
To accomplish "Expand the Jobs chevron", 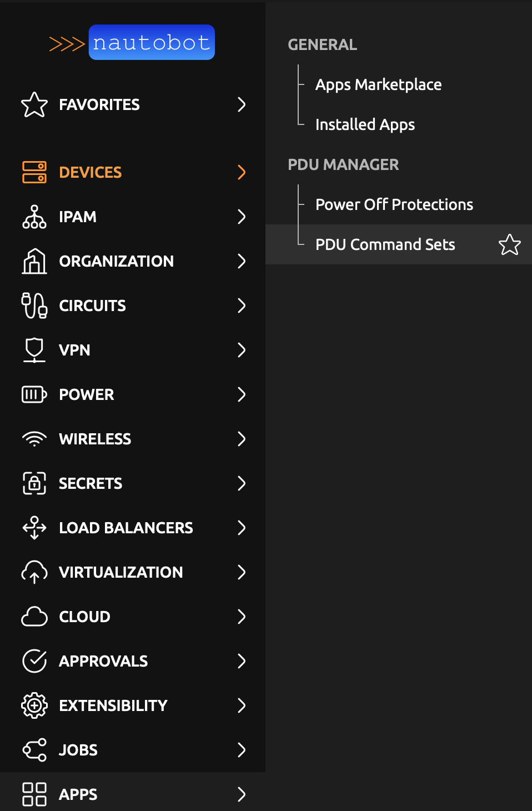I will 242,750.
